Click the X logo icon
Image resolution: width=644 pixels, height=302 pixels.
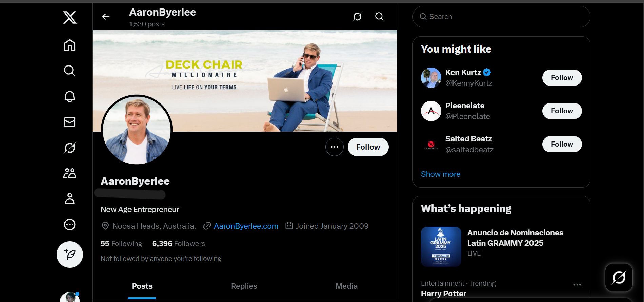70,17
